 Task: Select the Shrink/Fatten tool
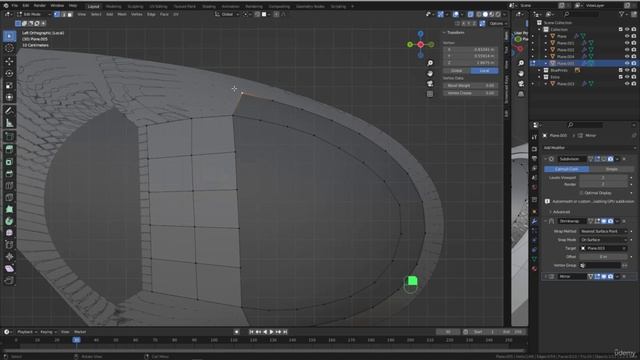point(9,256)
